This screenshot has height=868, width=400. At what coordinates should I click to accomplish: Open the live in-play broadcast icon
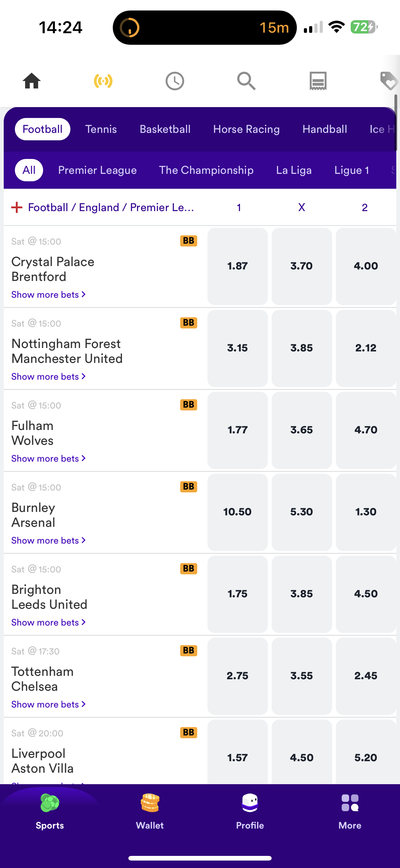point(103,81)
